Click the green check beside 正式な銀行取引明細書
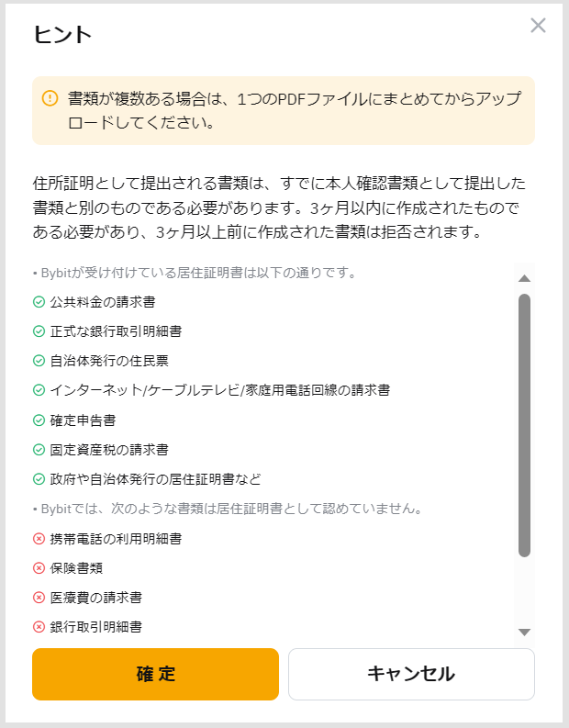This screenshot has width=569, height=728. click(39, 331)
